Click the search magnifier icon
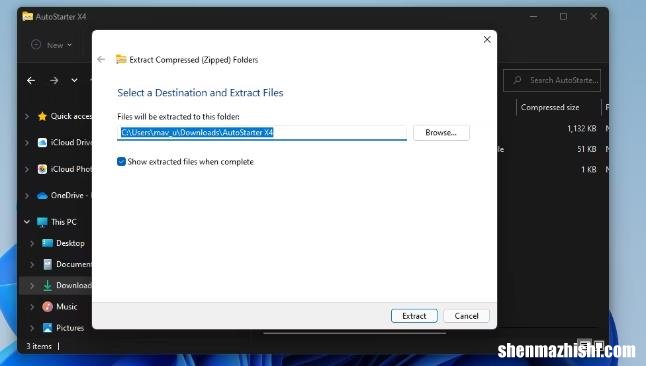The height and width of the screenshot is (366, 646). click(x=517, y=80)
